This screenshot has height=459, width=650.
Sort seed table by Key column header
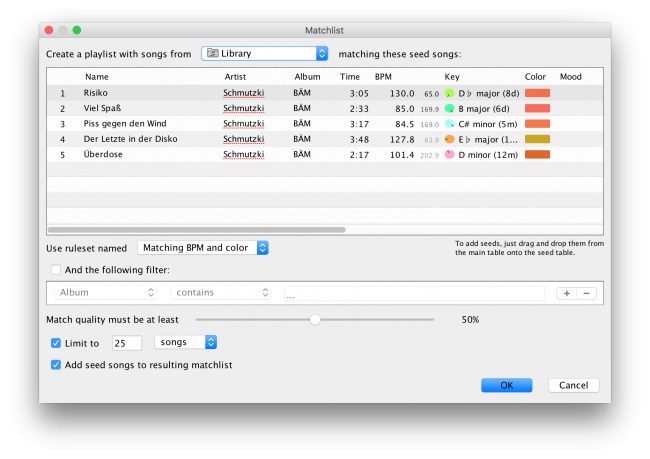[x=452, y=77]
